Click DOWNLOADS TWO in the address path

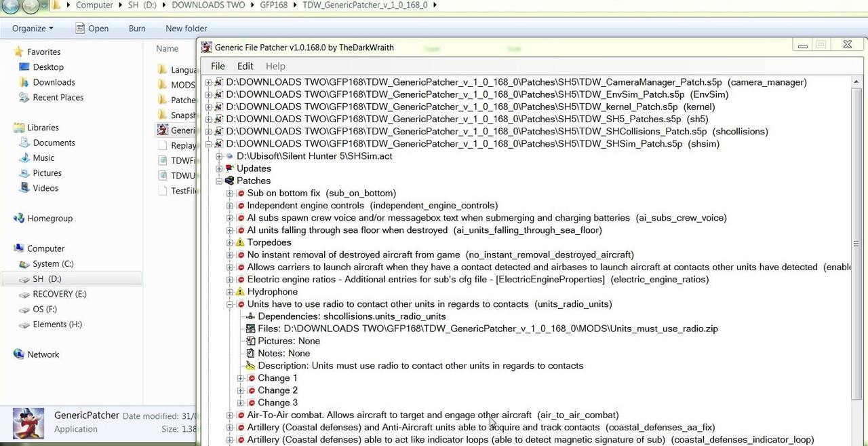pos(208,5)
